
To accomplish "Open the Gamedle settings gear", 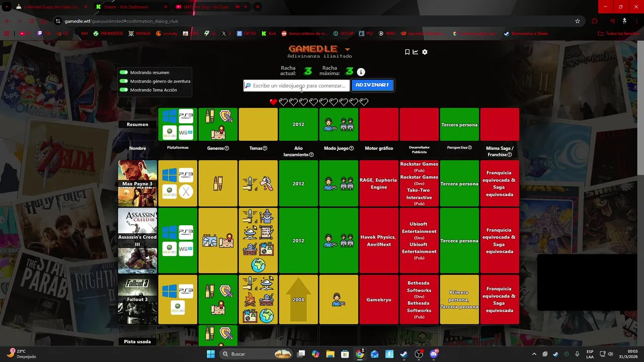I will pos(425,52).
